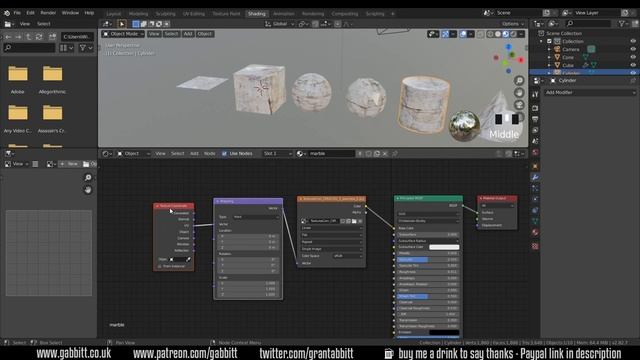Add a new workspace with plus icon
Screen dimensions: 640x360
tap(393, 13)
